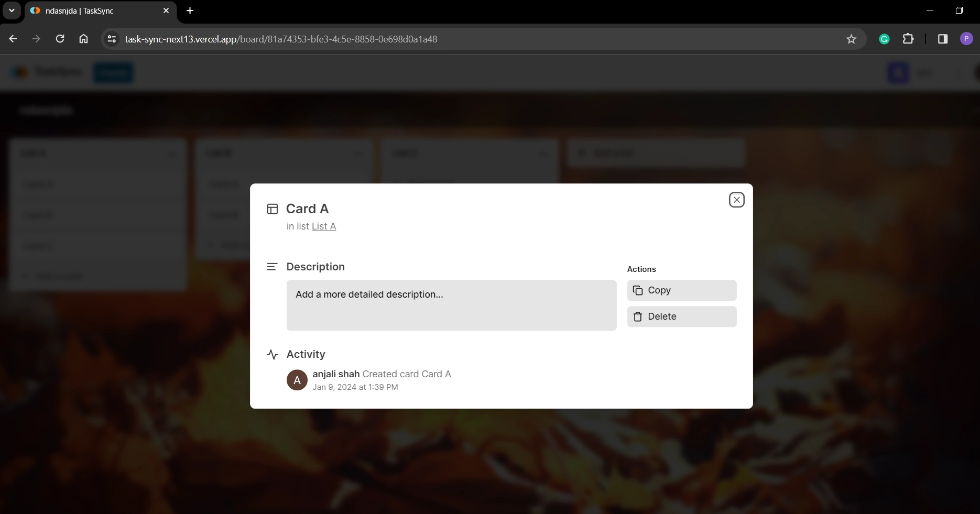
Task: Click anjali shah's avatar in the Activity log
Action: coord(297,380)
